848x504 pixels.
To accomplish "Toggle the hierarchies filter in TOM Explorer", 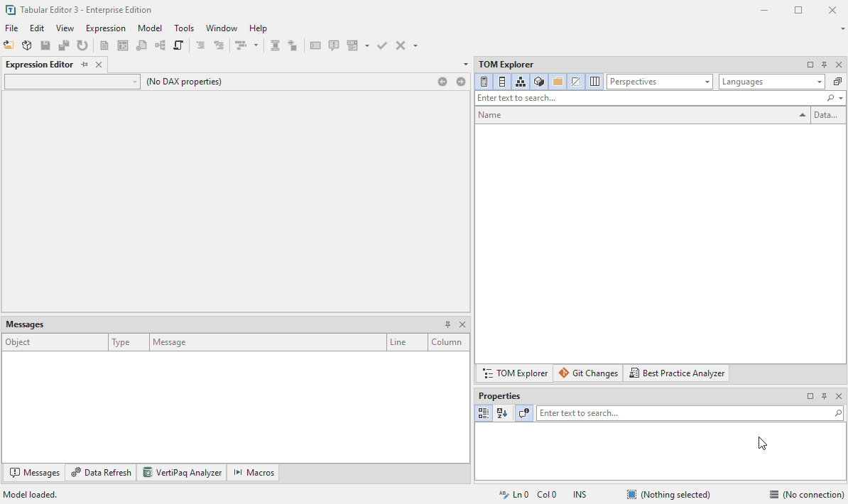I will click(x=521, y=81).
